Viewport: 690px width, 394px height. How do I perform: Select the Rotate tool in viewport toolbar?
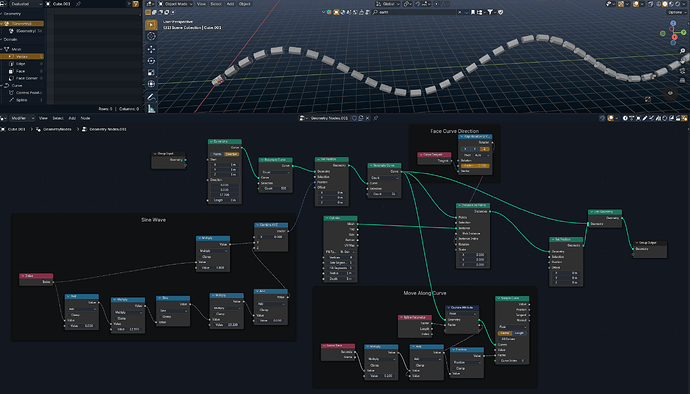[151, 61]
